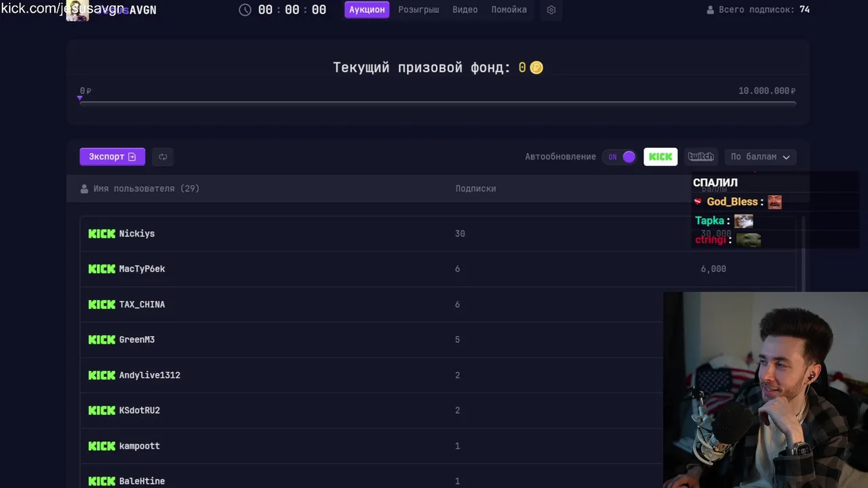Click Nickiys subscription count 30

point(460,234)
